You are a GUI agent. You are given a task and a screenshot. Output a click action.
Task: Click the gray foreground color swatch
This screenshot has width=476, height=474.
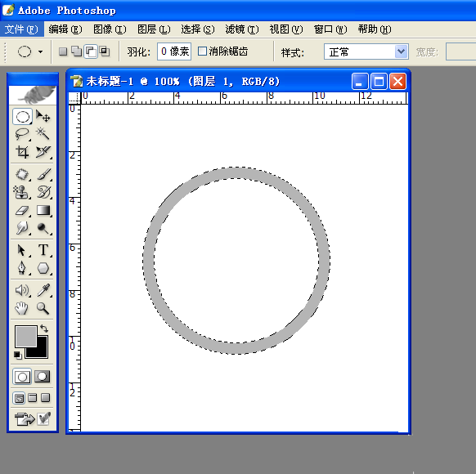[x=26, y=336]
